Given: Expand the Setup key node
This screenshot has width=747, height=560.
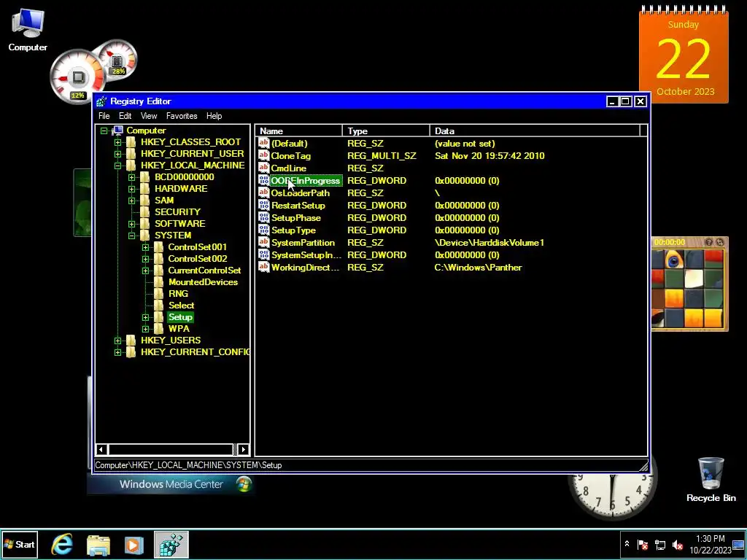Looking at the screenshot, I should click(145, 317).
